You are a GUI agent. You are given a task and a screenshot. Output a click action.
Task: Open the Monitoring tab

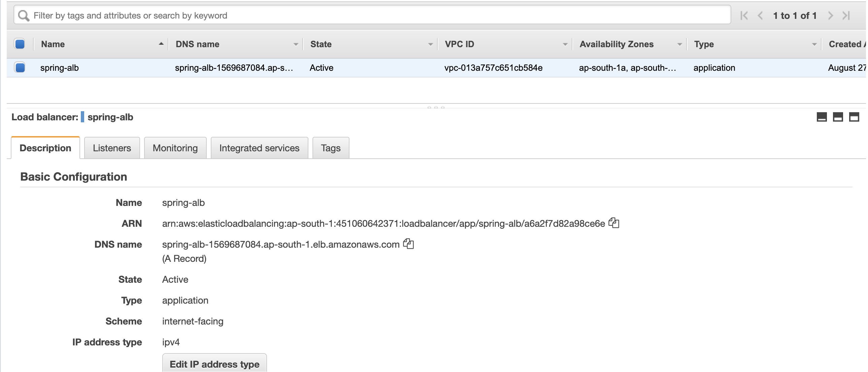point(175,148)
